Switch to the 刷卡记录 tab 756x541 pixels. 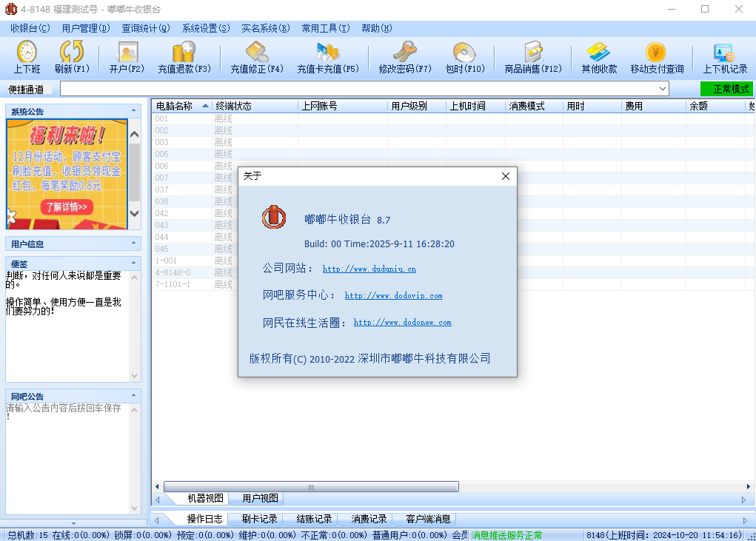[x=258, y=518]
